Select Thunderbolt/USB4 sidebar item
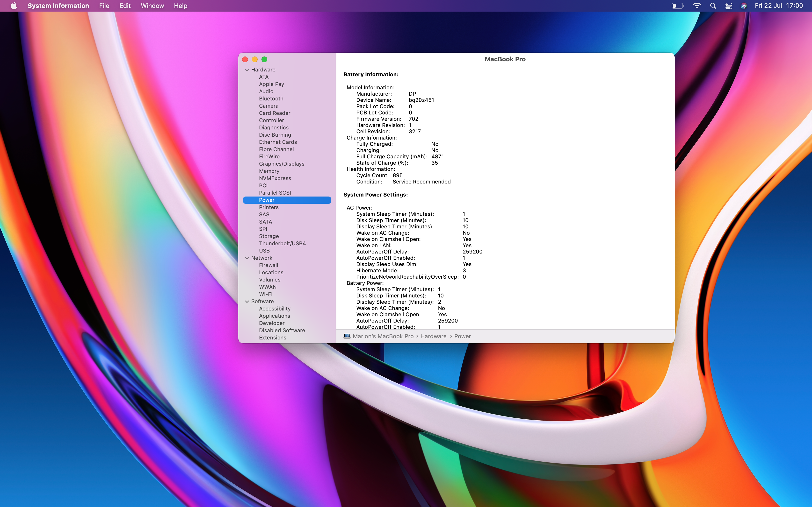 282,243
